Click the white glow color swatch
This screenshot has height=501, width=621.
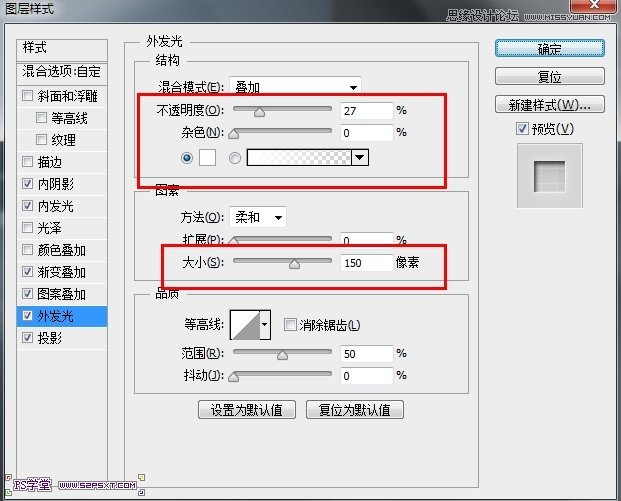pos(207,158)
